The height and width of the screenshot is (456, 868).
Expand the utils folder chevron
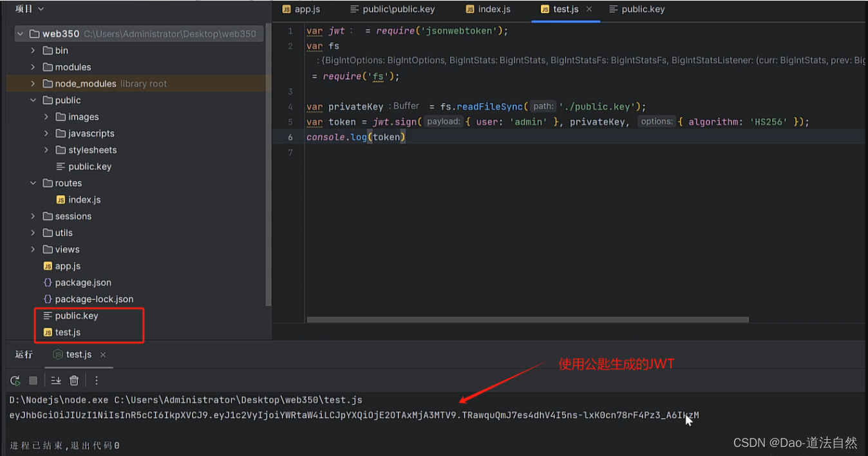coord(33,233)
